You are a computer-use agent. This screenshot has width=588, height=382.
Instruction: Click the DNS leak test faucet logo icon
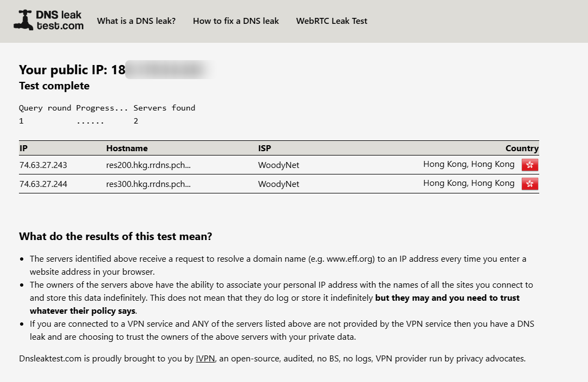click(23, 20)
